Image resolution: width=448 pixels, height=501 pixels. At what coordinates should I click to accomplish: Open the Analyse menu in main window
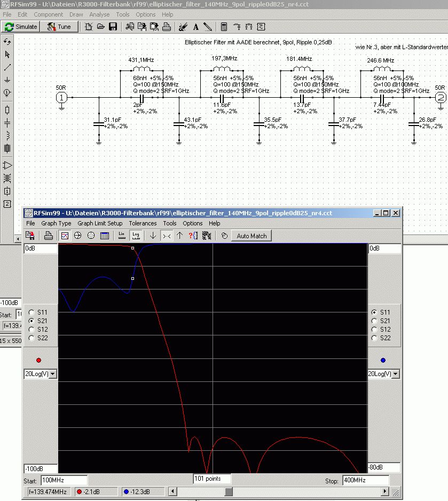click(99, 14)
